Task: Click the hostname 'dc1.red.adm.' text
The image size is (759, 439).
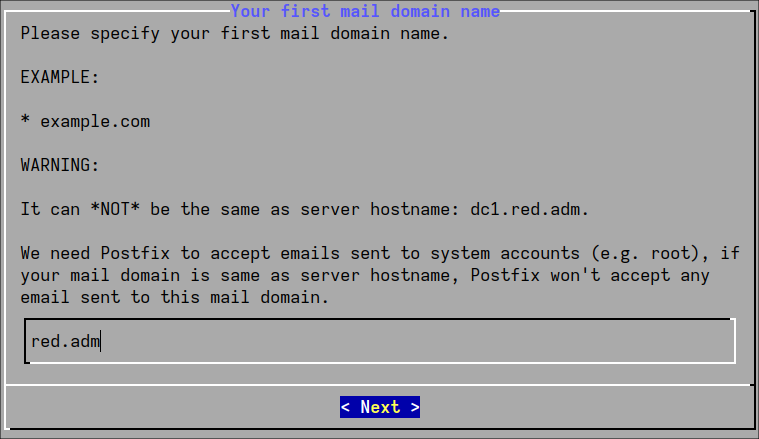Action: 530,209
